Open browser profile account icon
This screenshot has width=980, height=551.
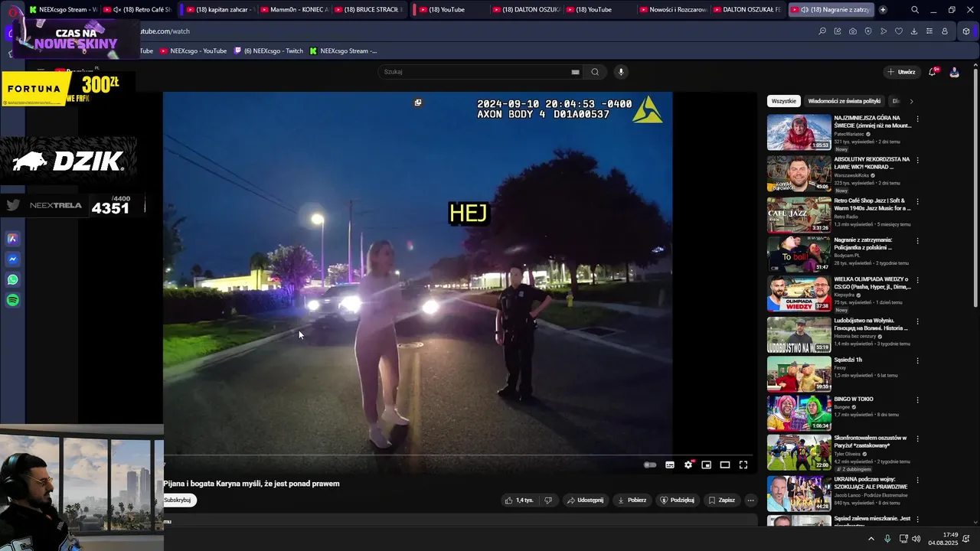[x=945, y=31]
